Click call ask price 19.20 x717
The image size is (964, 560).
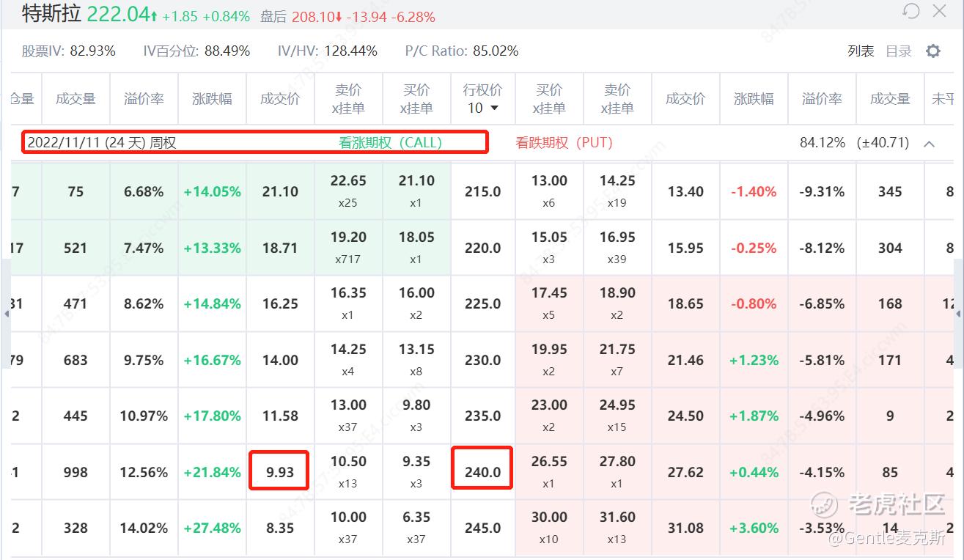[x=348, y=247]
